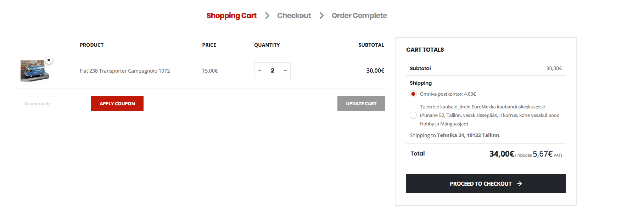Click the QUANTITY column header
This screenshot has width=644, height=214.
click(267, 45)
